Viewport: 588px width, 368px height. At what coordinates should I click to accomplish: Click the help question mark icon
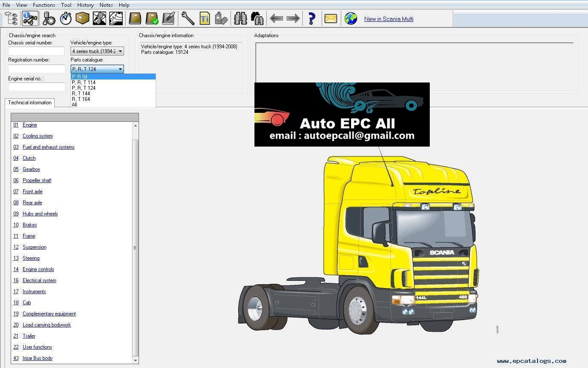pyautogui.click(x=312, y=18)
